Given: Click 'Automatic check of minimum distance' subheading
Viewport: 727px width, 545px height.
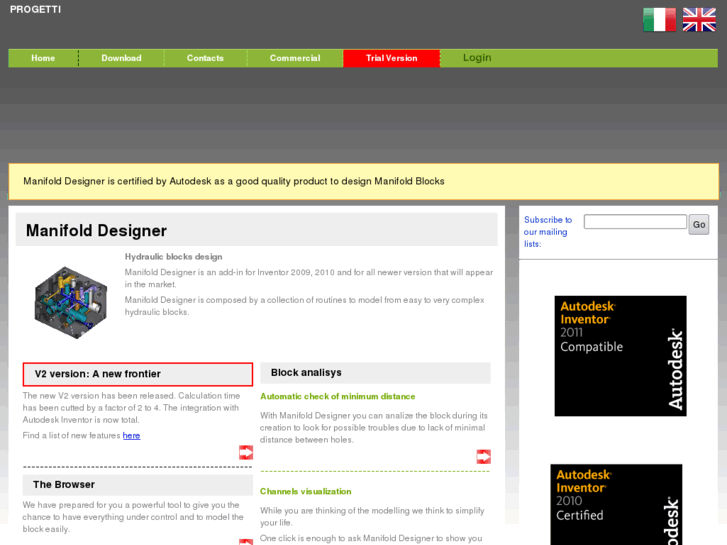Looking at the screenshot, I should pos(338,397).
